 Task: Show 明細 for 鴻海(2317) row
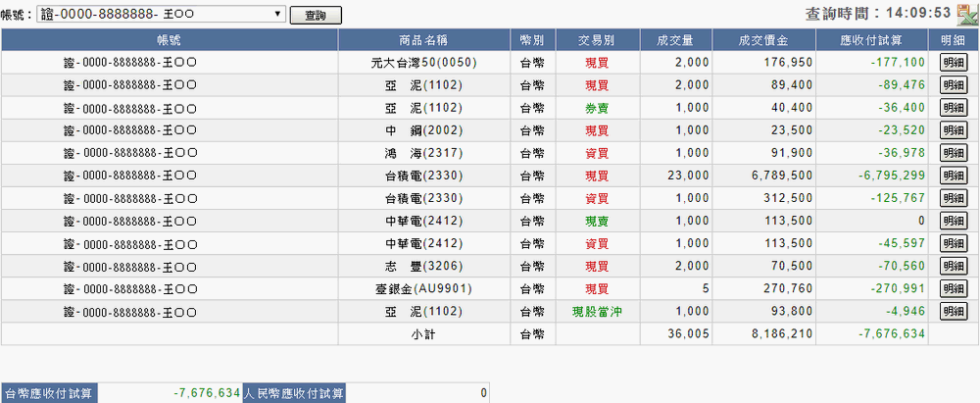(954, 152)
